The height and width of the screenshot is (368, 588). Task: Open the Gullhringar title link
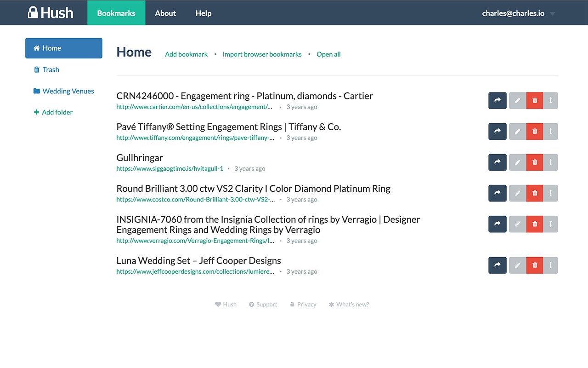click(x=140, y=157)
